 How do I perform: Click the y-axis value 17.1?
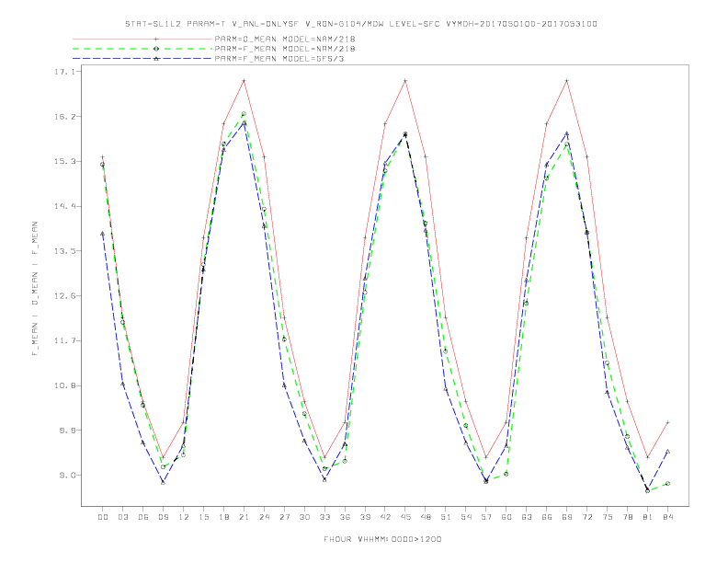pyautogui.click(x=64, y=72)
